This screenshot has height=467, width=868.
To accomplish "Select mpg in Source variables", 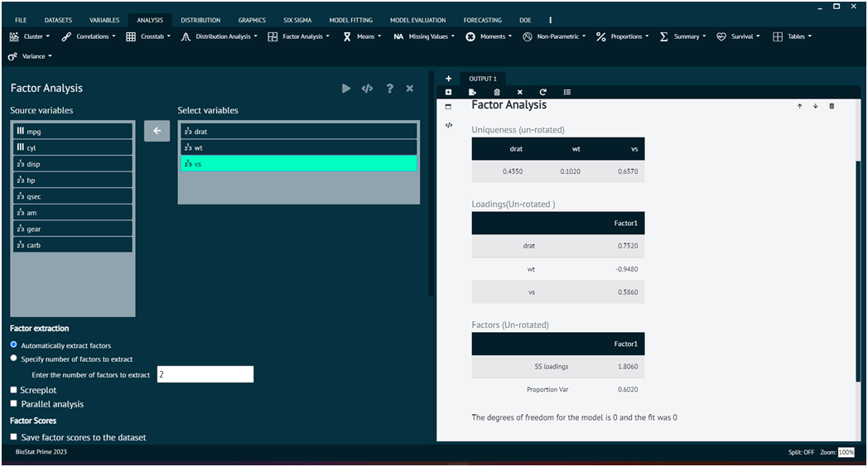I will coord(73,131).
